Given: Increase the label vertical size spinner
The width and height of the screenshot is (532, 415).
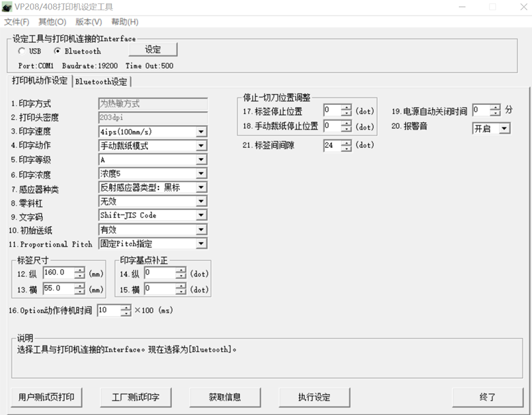Looking at the screenshot, I should 79,270.
